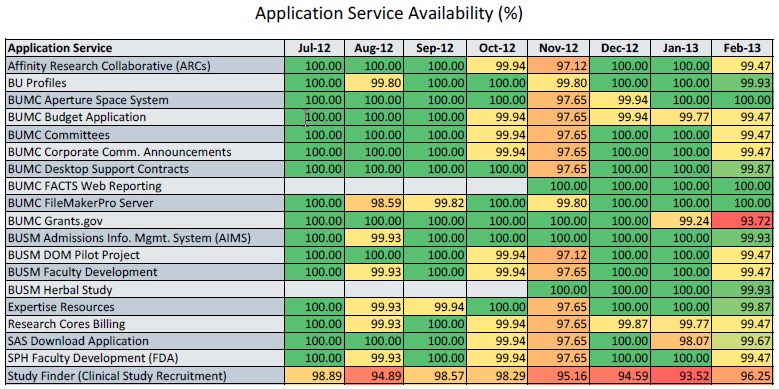Viewport: 779px width, 389px height.
Task: Select the BUMC FACTS Web Reporting label
Action: click(145, 186)
